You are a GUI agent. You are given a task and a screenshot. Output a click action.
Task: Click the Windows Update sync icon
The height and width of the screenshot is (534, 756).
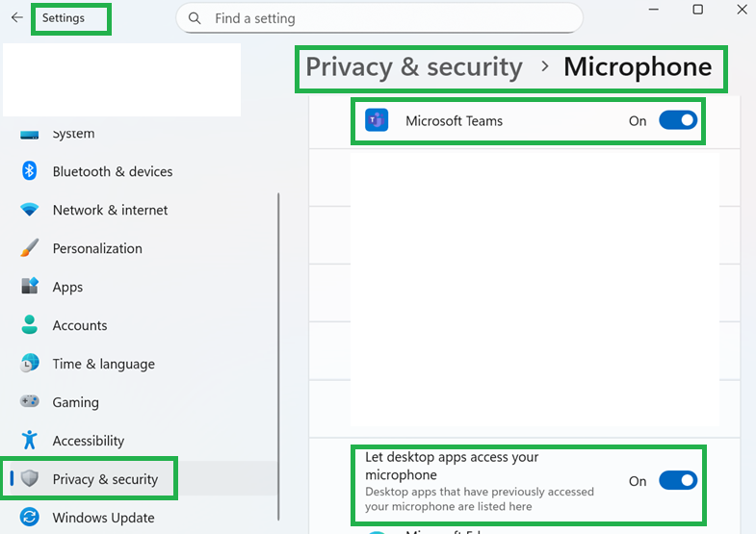(x=30, y=517)
